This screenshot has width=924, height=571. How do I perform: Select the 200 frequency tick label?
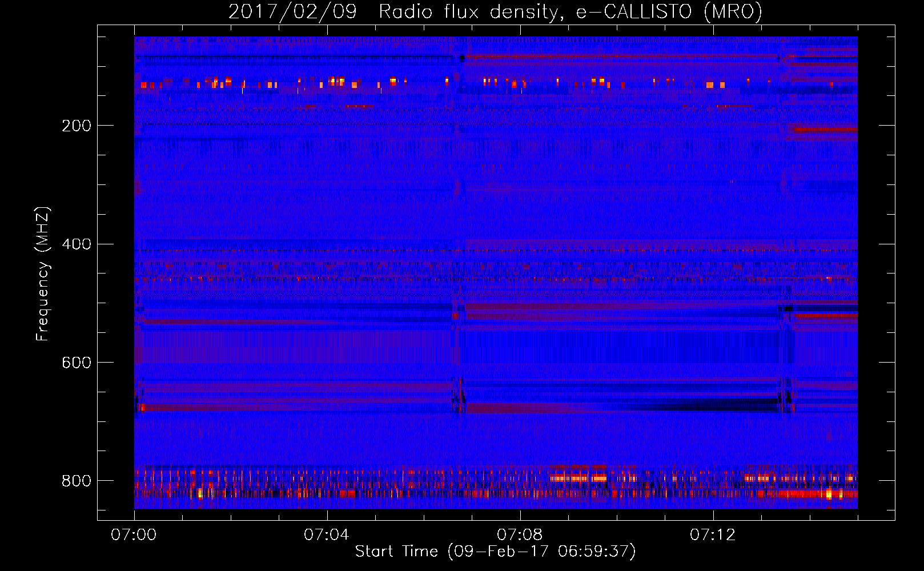[x=77, y=126]
